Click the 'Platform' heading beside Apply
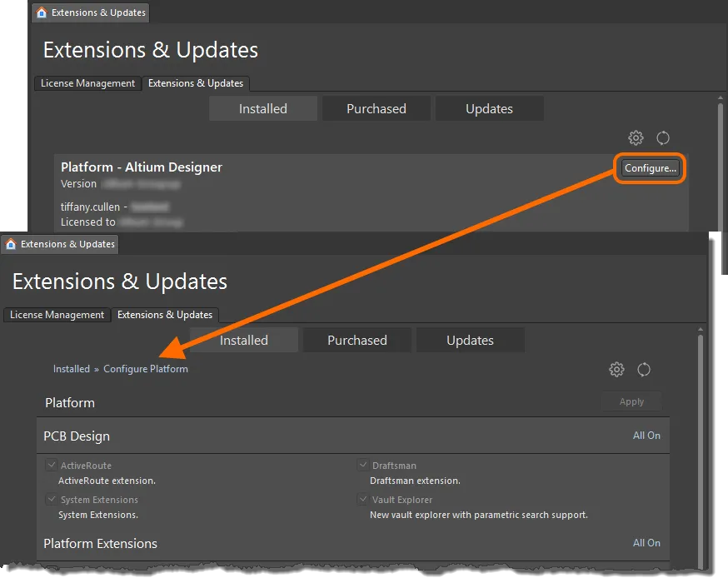Image resolution: width=728 pixels, height=588 pixels. (70, 403)
